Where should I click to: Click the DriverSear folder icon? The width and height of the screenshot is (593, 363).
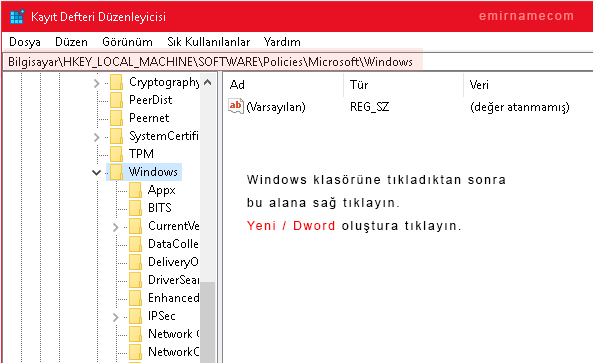[x=135, y=280]
